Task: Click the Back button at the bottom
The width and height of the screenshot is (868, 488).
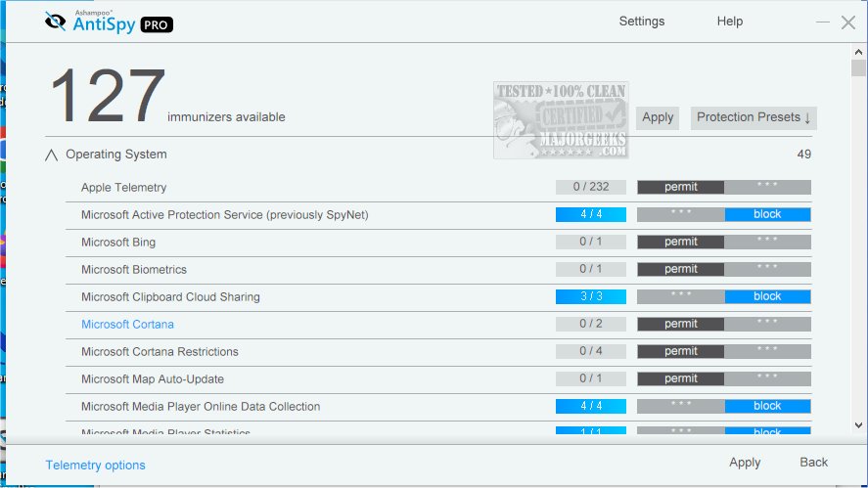Action: [813, 463]
